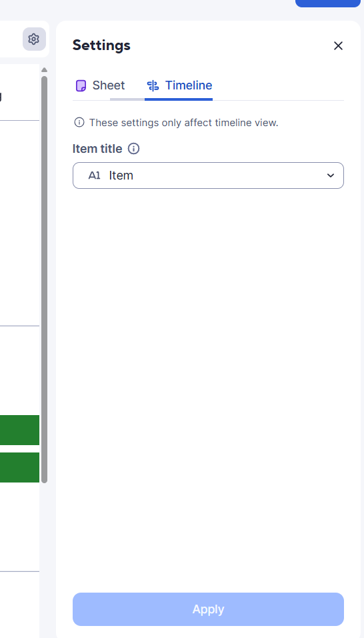
Task: Click the gear settings icon
Action: (34, 39)
